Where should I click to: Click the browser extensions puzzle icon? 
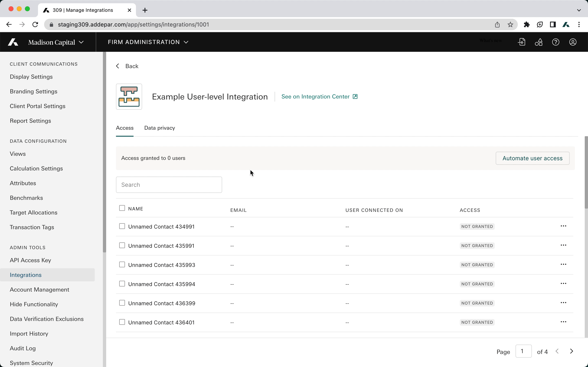pos(527,24)
